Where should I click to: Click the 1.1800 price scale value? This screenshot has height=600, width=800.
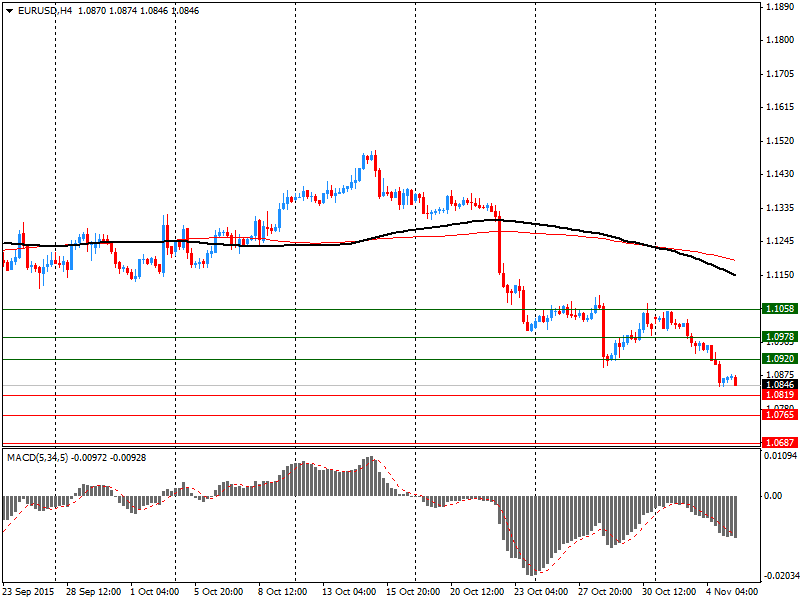click(x=780, y=40)
